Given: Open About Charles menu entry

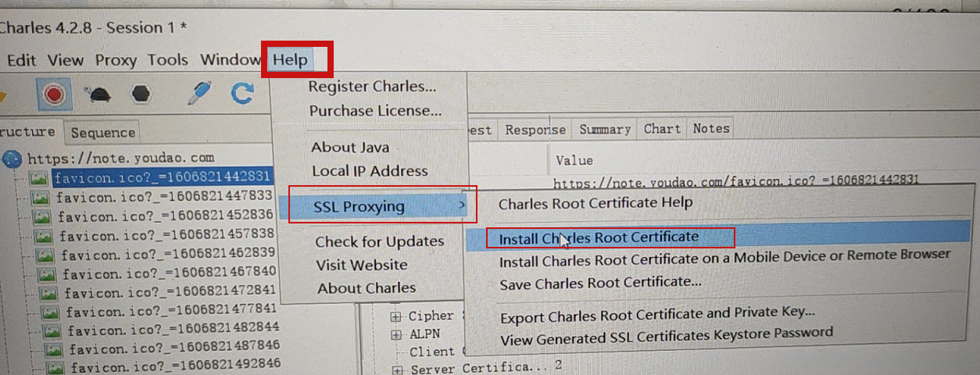Looking at the screenshot, I should [x=367, y=288].
